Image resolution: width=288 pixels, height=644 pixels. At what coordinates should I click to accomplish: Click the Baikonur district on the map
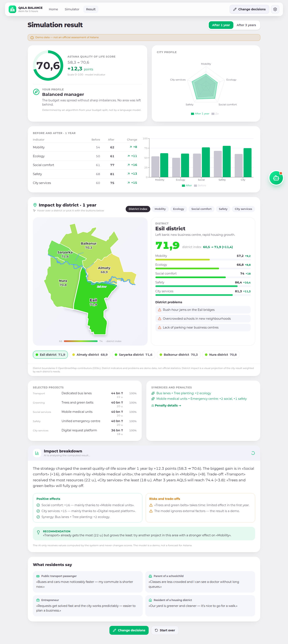tap(88, 246)
